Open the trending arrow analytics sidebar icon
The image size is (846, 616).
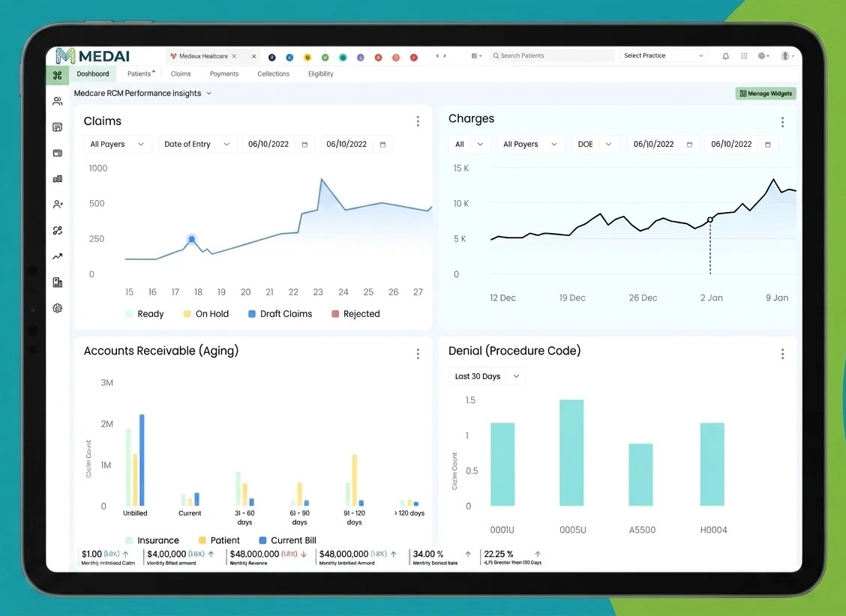57,256
